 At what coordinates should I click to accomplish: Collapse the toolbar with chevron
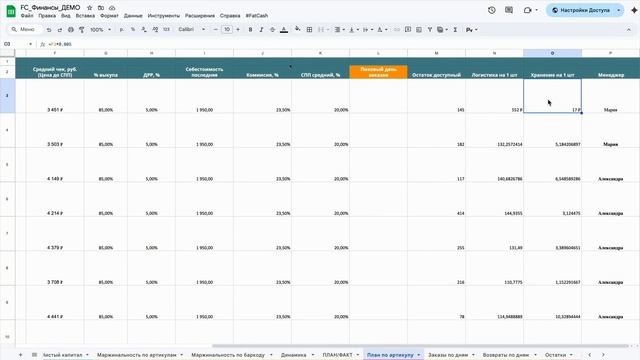click(x=629, y=30)
